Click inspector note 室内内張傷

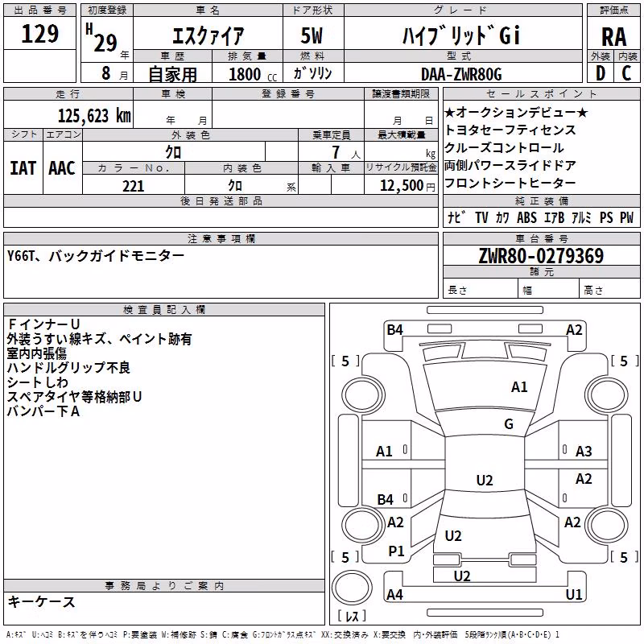(36, 353)
